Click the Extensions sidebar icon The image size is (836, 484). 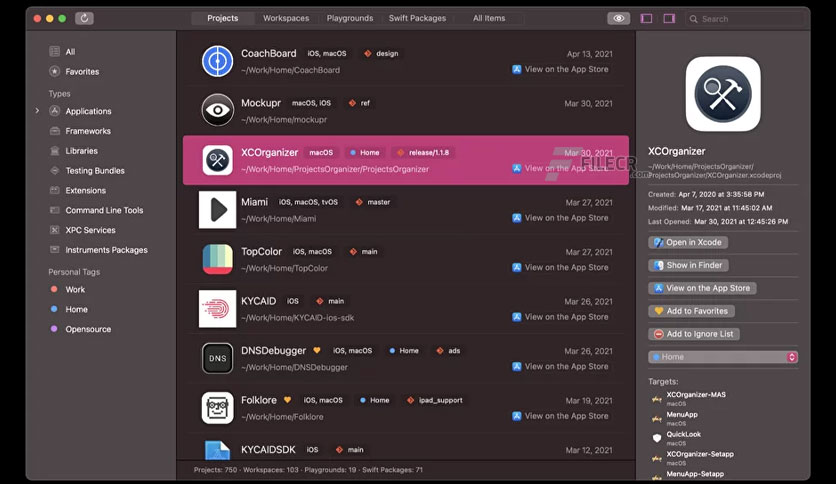point(54,190)
